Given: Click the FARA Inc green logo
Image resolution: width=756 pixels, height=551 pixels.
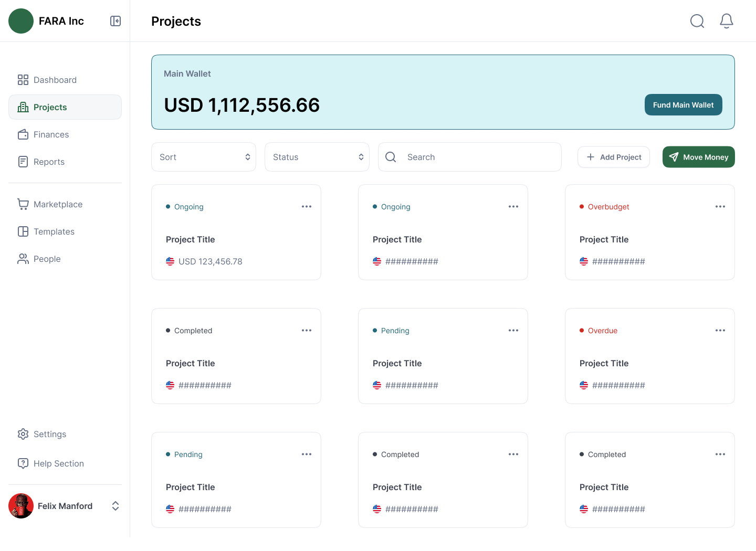Looking at the screenshot, I should pyautogui.click(x=21, y=21).
